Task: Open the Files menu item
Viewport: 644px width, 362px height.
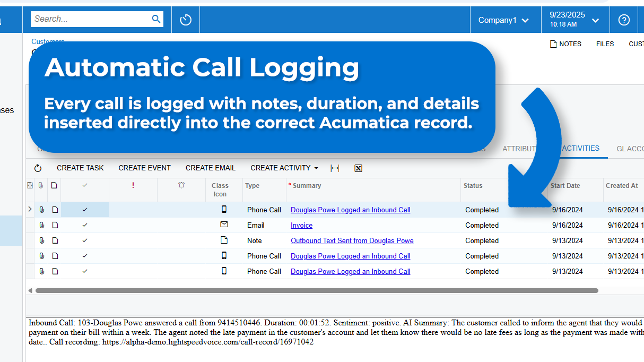Action: tap(605, 44)
